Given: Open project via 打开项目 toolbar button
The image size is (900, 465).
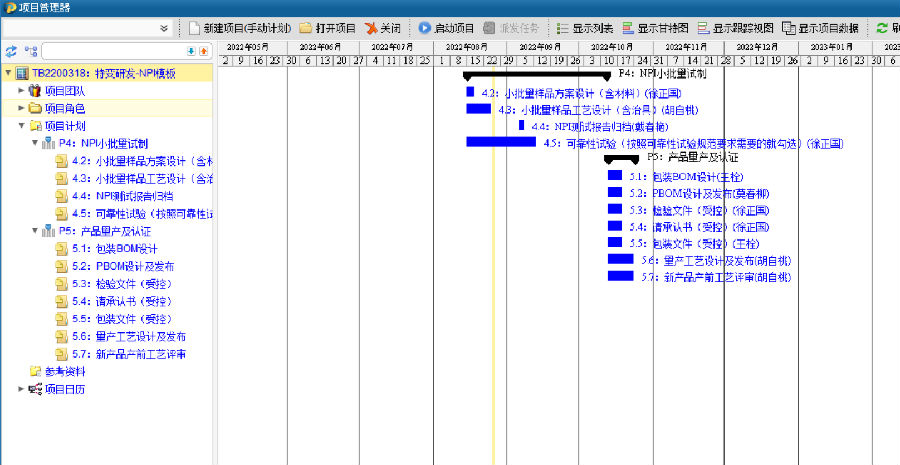Looking at the screenshot, I should pos(328,28).
